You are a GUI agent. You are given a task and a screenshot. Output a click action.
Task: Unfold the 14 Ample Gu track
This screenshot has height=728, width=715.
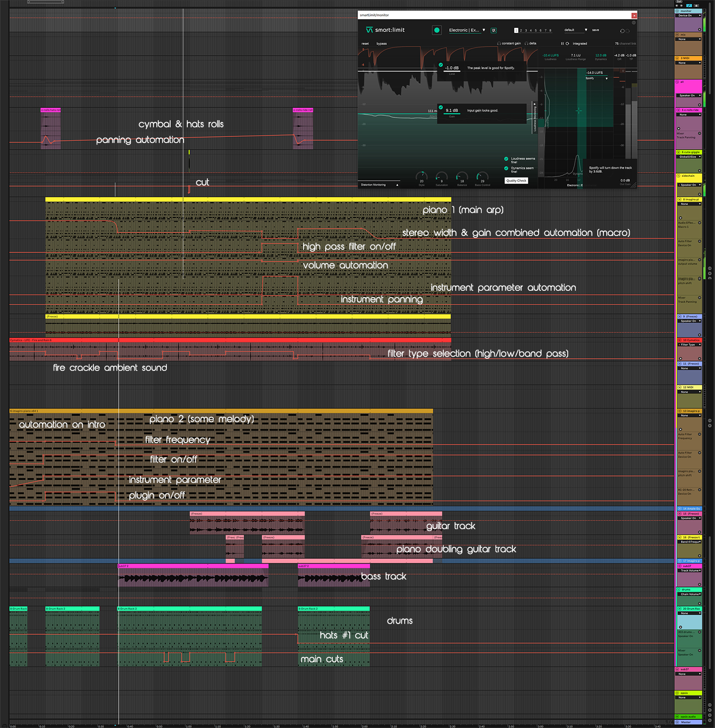click(x=680, y=509)
